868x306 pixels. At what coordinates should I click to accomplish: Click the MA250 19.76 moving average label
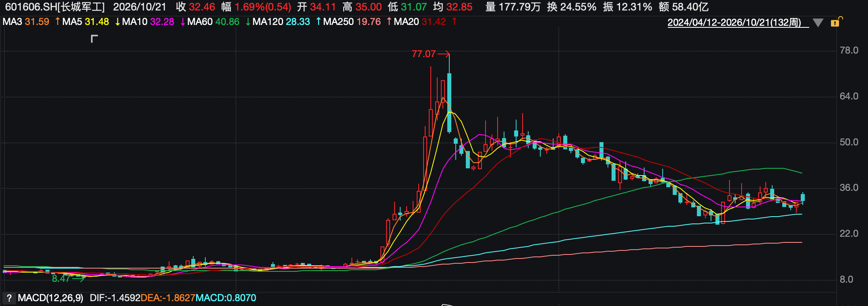352,22
